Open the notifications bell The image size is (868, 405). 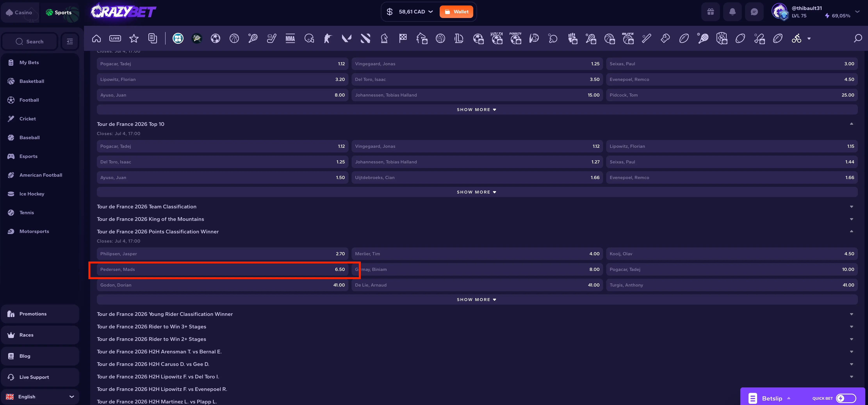pyautogui.click(x=732, y=12)
